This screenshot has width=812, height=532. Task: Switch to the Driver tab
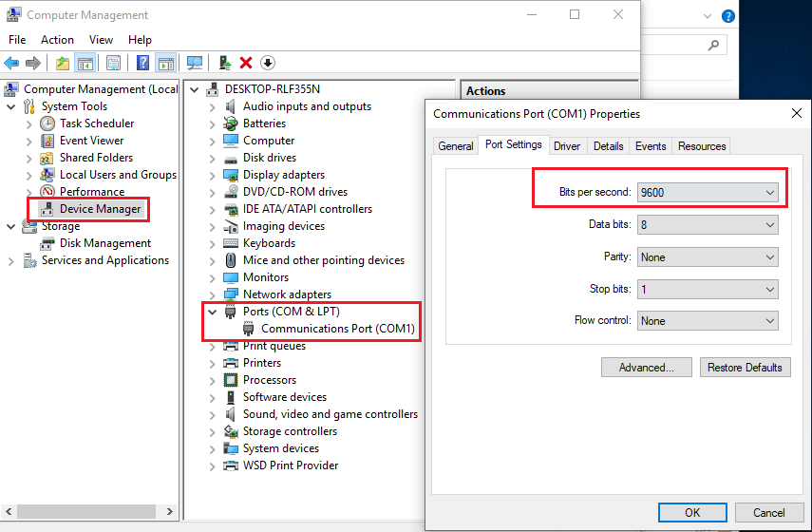click(x=567, y=146)
